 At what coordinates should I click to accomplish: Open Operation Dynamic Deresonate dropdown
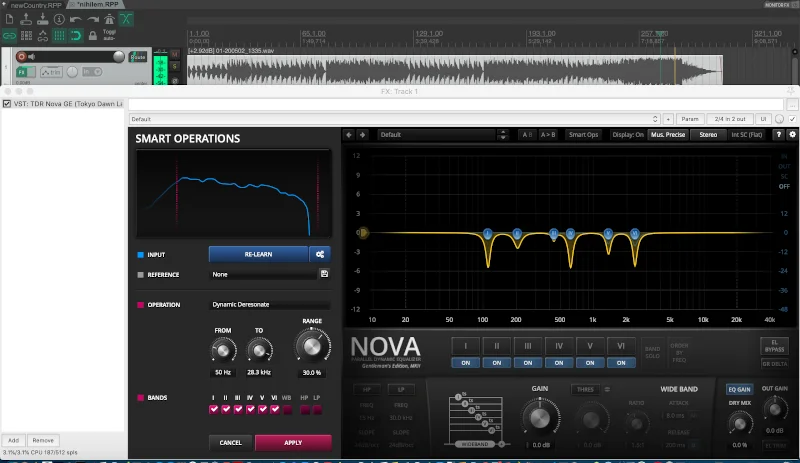pyautogui.click(x=269, y=305)
